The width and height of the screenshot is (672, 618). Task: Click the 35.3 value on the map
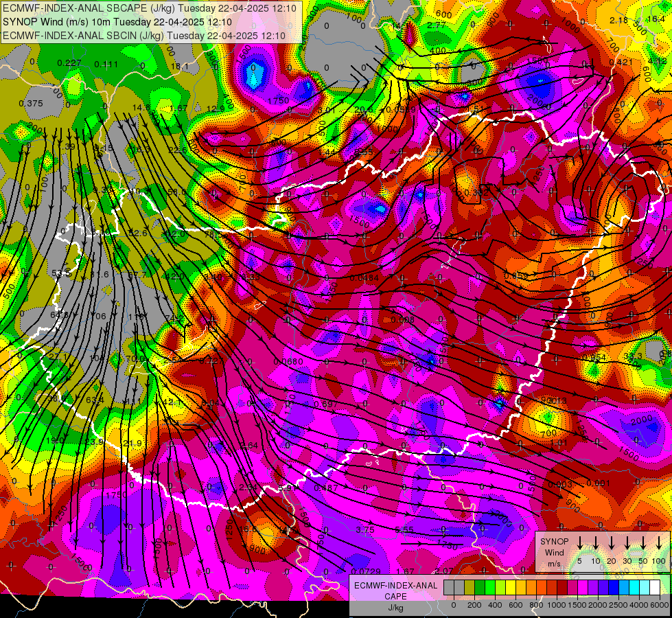point(633,356)
